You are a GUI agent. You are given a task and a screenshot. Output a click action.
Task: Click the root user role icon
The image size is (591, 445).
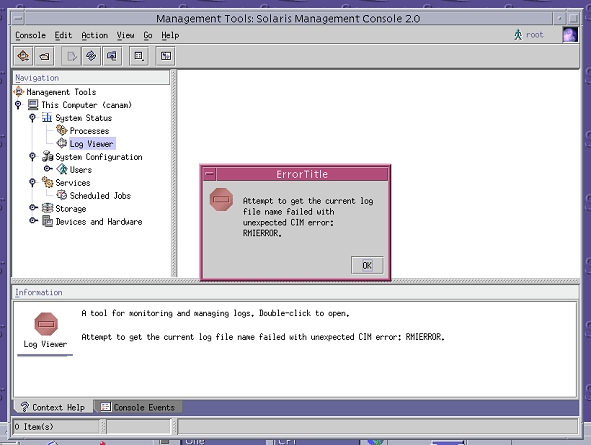[x=518, y=35]
